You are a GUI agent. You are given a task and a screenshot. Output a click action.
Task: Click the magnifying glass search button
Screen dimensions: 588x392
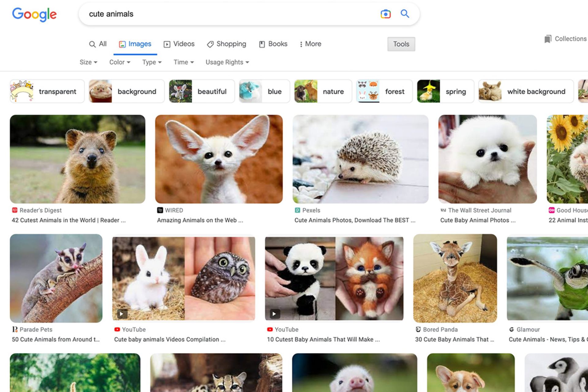(x=405, y=14)
